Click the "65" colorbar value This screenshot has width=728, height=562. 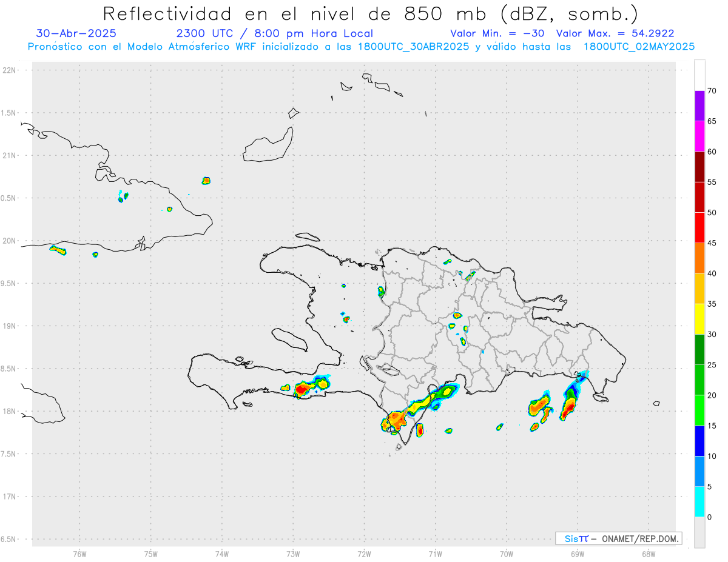(712, 121)
